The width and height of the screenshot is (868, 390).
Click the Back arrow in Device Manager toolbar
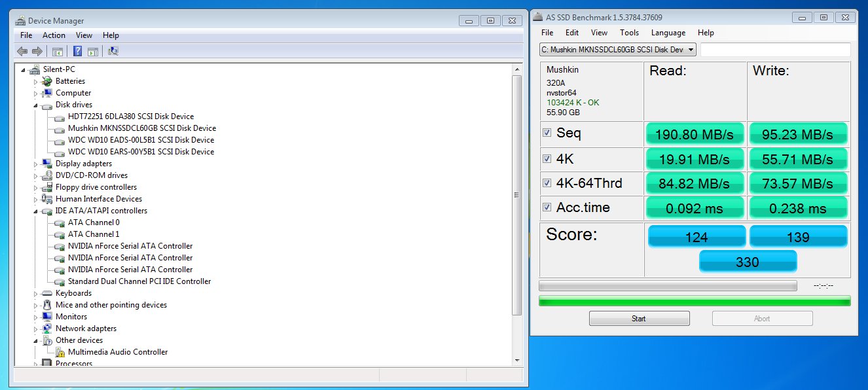tap(22, 51)
